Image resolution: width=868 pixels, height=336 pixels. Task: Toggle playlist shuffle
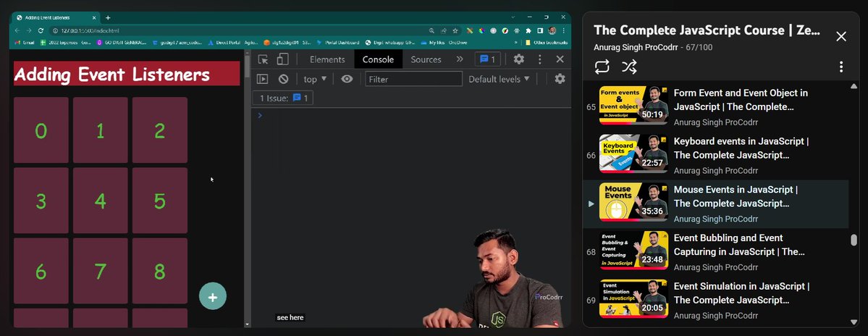[x=629, y=67]
